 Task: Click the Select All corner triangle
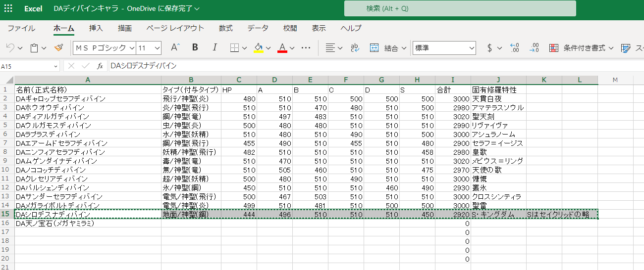(9, 80)
